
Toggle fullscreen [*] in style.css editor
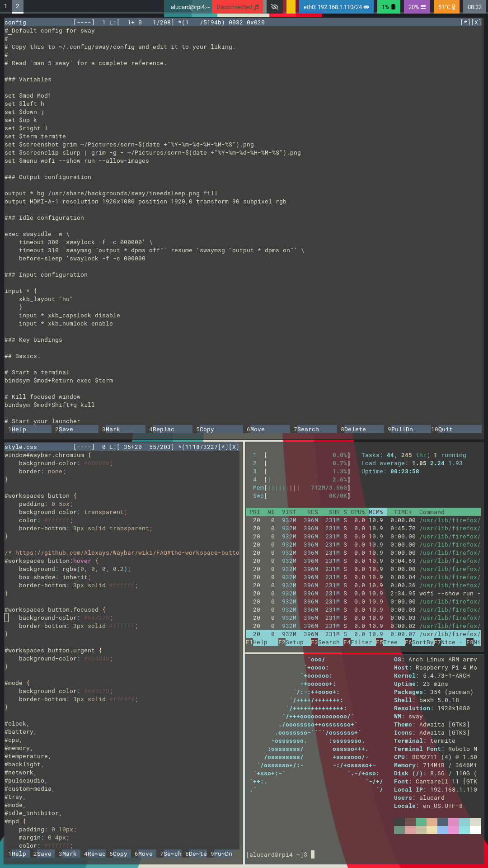click(x=223, y=447)
